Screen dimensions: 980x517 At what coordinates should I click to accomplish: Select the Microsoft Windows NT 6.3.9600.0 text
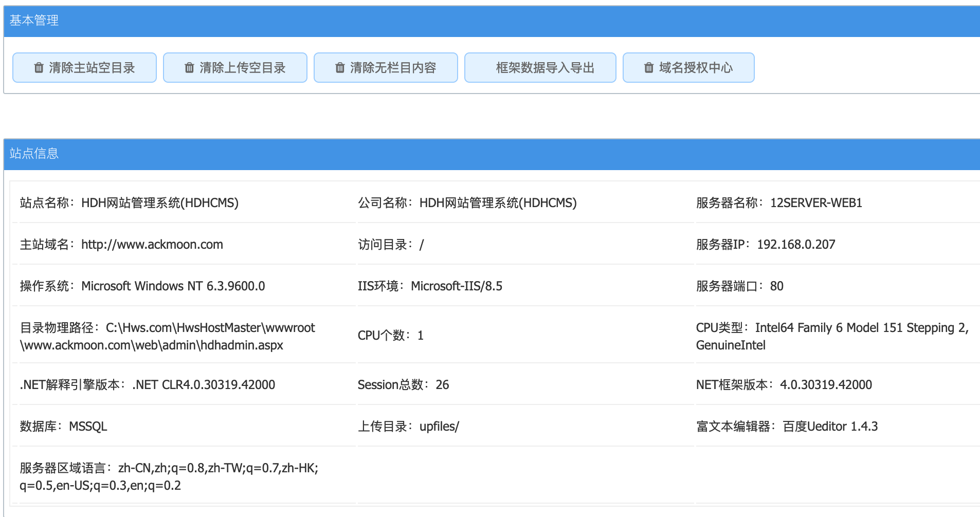click(173, 286)
